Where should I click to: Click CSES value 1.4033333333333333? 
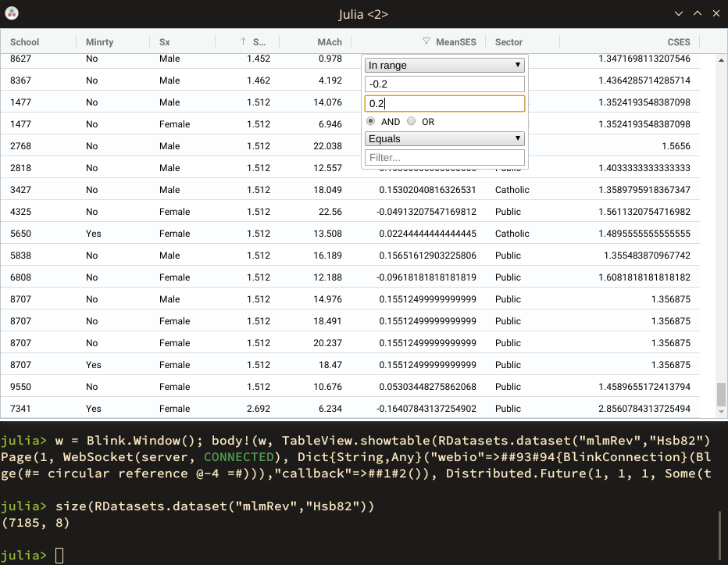644,168
